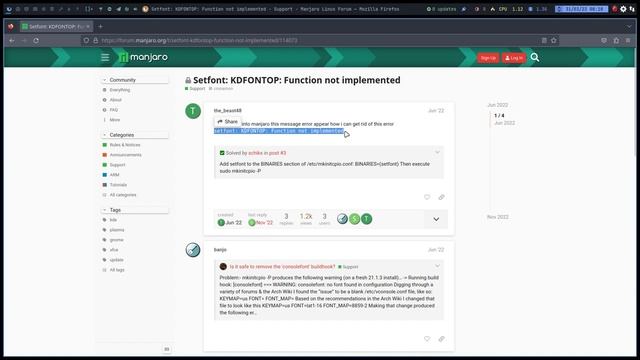640x360 pixels.
Task: Like the first post heart icon
Action: click(x=427, y=197)
